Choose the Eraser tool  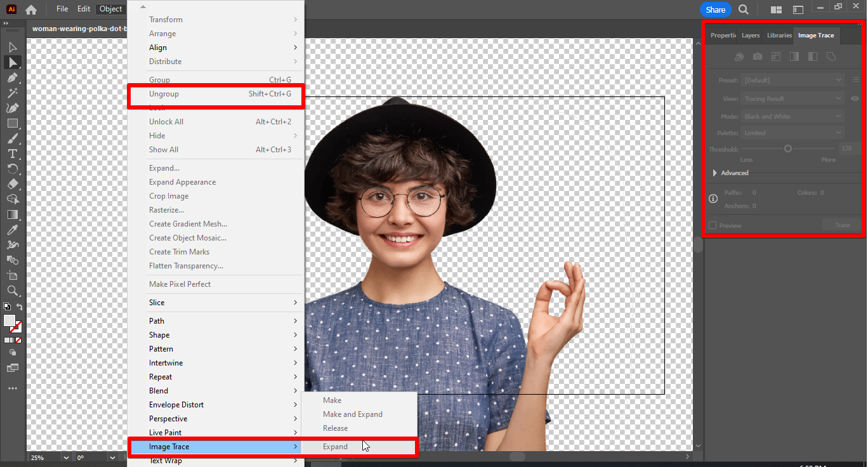13,184
